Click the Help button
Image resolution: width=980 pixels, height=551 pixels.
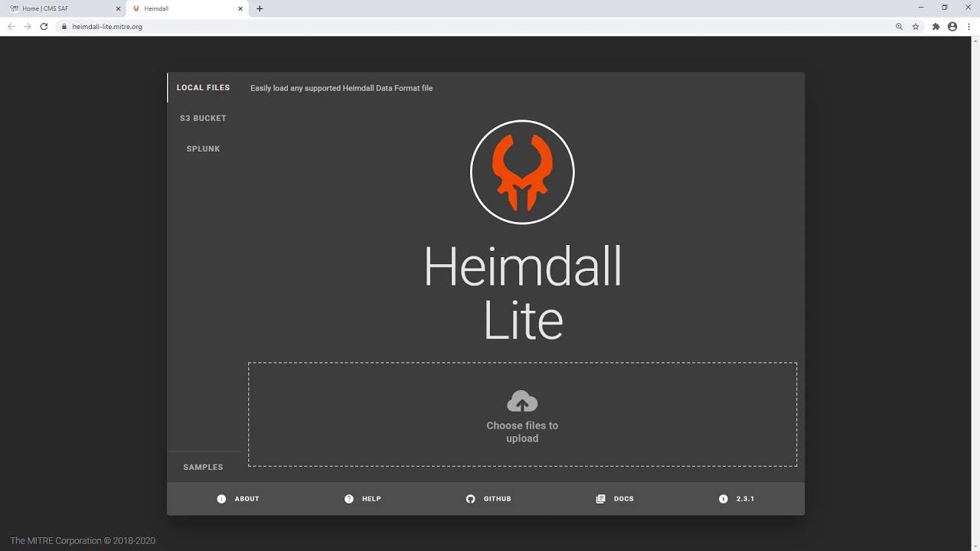tap(363, 499)
